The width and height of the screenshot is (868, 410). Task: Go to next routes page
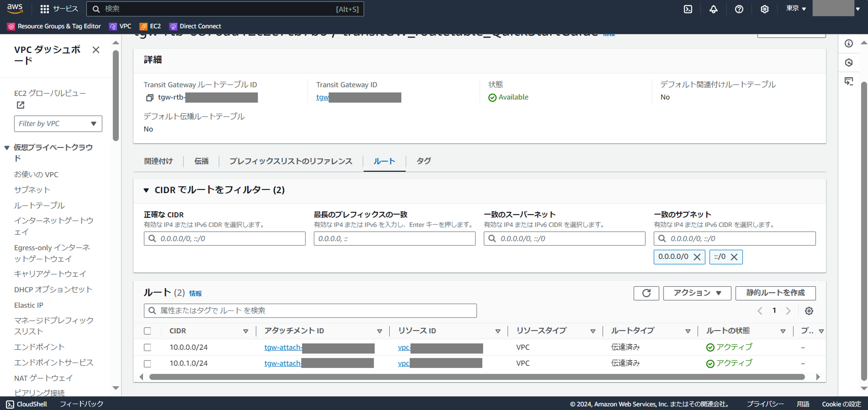(x=788, y=311)
